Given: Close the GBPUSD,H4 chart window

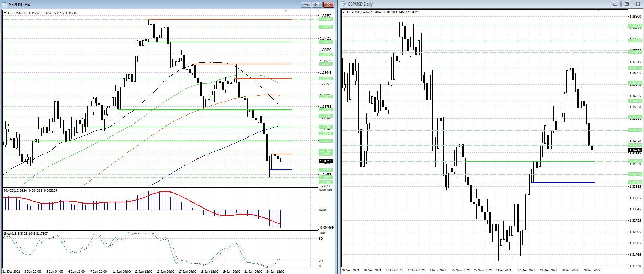Looking at the screenshot, I should click(x=328, y=4).
